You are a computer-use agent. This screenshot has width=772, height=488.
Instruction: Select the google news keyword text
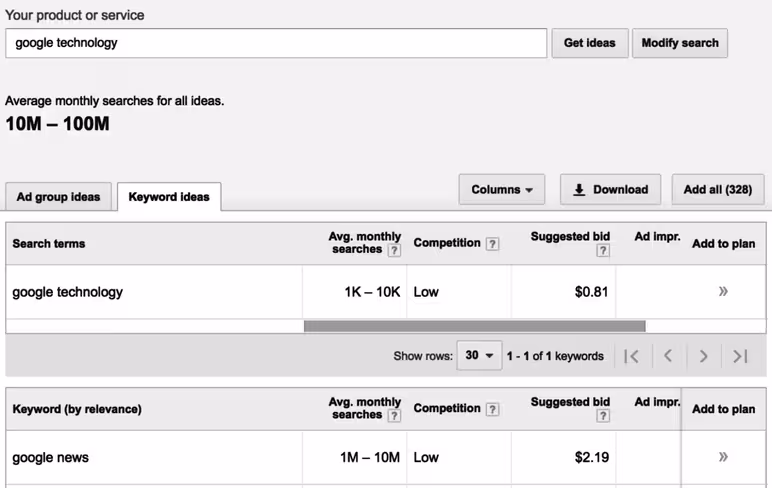(x=50, y=457)
